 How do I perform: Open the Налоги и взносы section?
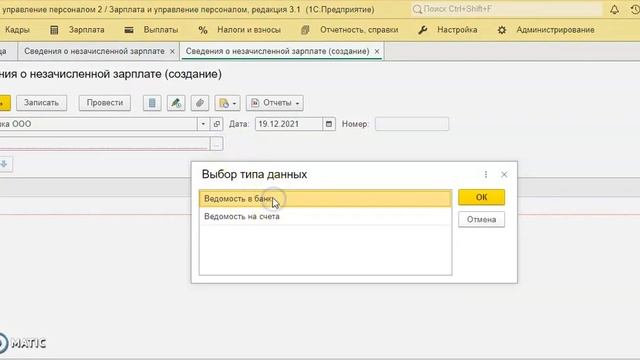249,30
